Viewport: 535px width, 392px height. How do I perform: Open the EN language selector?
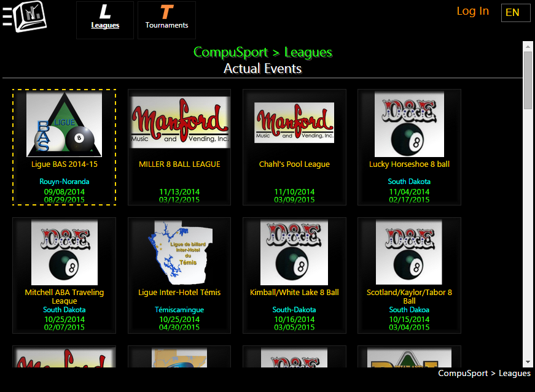point(515,13)
